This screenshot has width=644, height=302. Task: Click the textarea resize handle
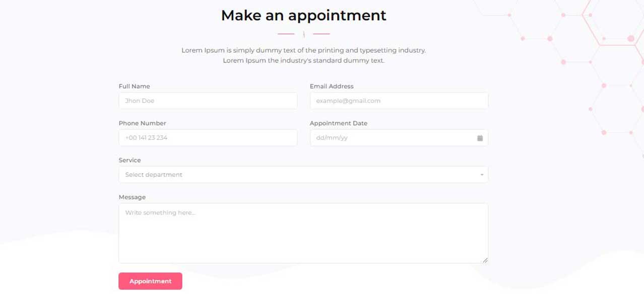(x=485, y=260)
